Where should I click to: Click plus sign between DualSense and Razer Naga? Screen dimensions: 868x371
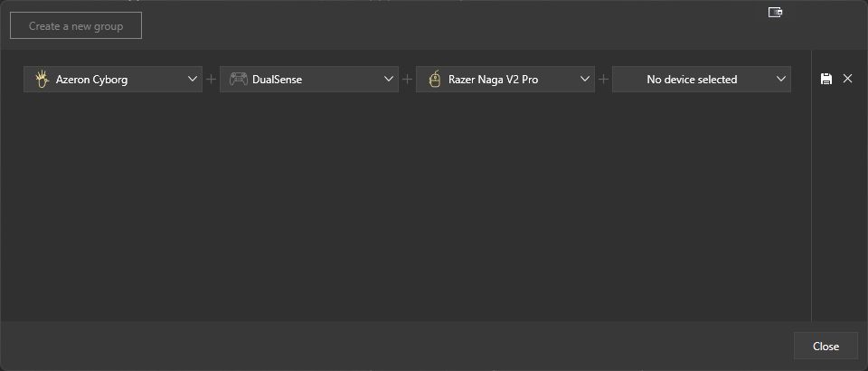tap(408, 80)
